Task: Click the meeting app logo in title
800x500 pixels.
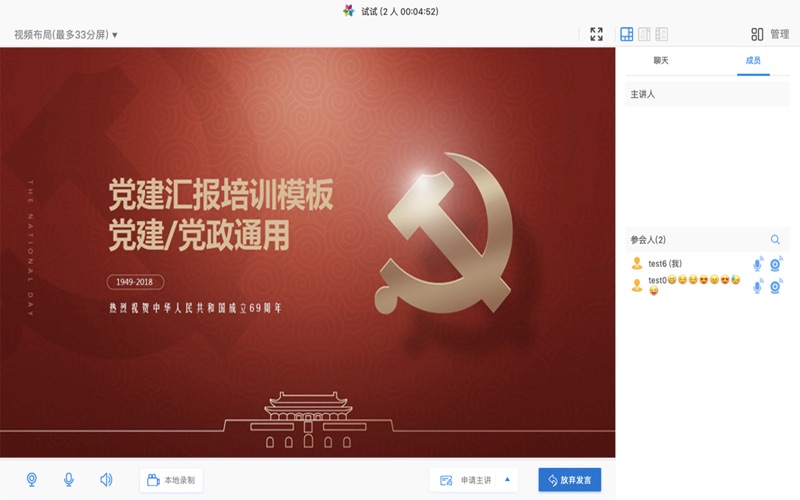Action: coord(348,11)
